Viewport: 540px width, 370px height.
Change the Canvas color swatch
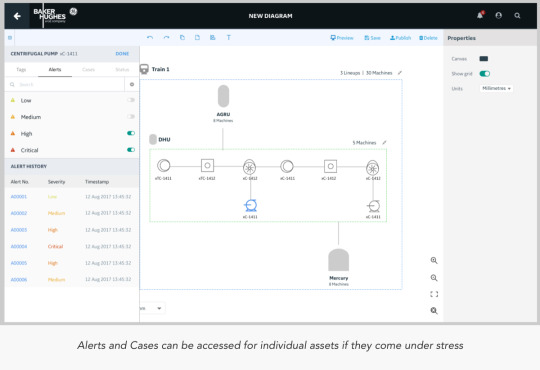tap(484, 59)
